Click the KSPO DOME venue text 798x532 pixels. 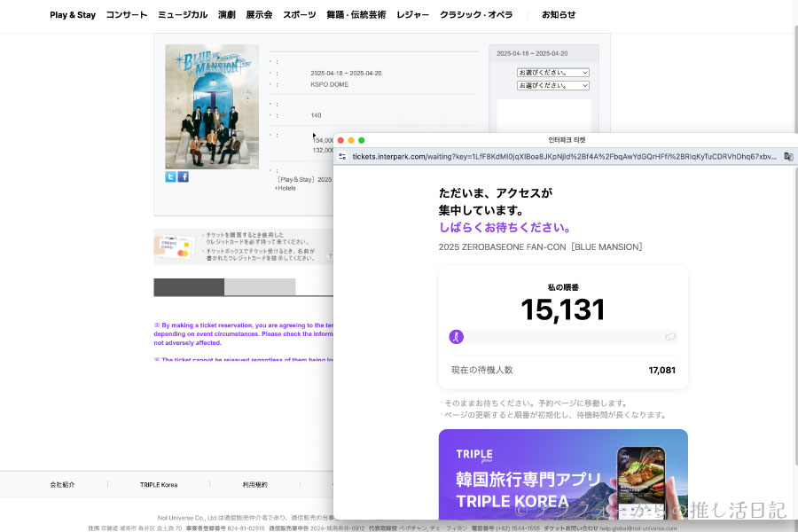pyautogui.click(x=329, y=84)
